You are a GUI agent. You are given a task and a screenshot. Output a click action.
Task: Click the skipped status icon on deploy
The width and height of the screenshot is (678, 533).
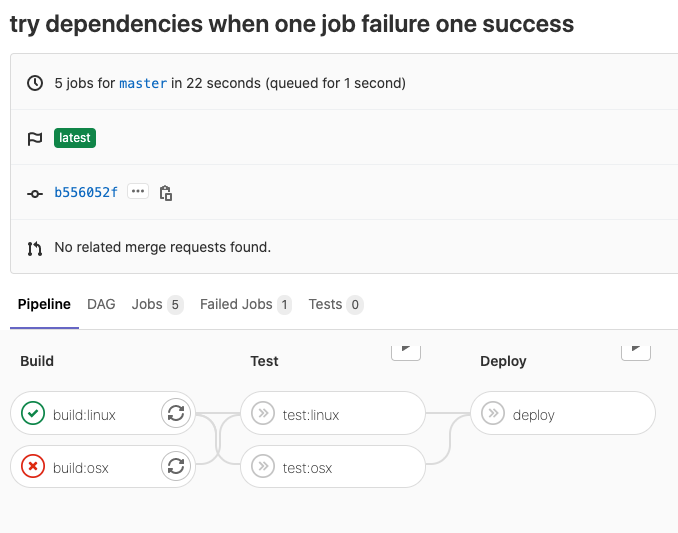[493, 413]
